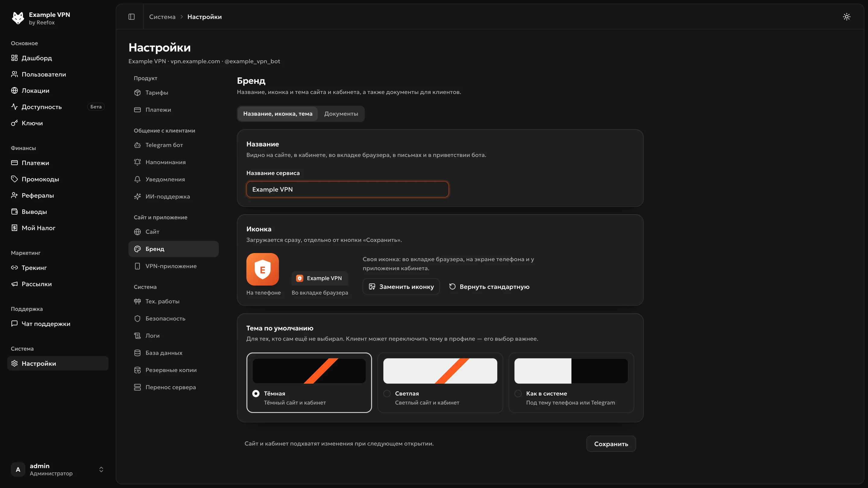Click the Локации globe icon in main sidebar
The height and width of the screenshot is (488, 868).
pyautogui.click(x=14, y=90)
